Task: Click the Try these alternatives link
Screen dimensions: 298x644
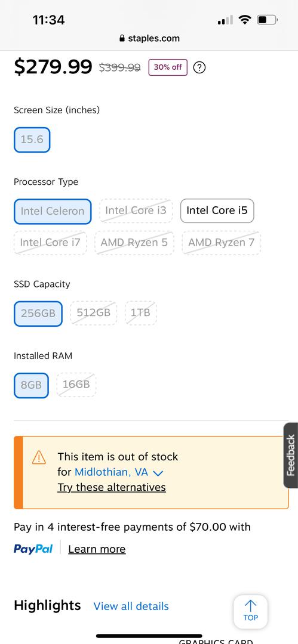Action: [112, 487]
